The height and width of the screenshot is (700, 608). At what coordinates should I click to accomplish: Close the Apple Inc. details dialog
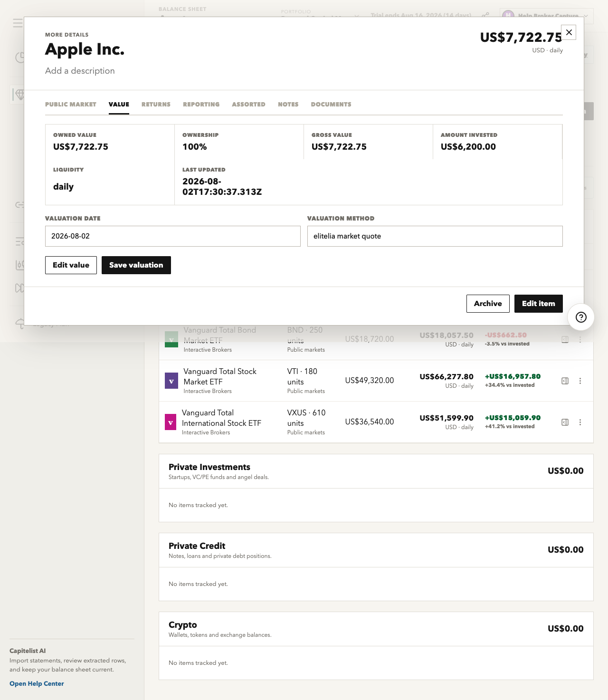pos(569,32)
